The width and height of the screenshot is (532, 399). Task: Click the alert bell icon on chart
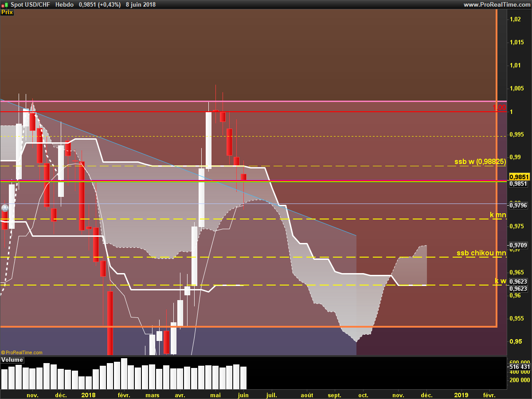click(x=5, y=207)
